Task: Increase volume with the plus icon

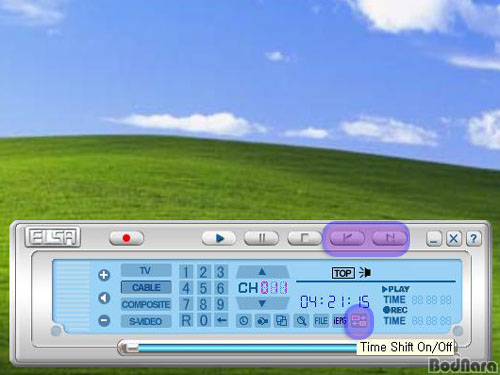Action: [104, 275]
